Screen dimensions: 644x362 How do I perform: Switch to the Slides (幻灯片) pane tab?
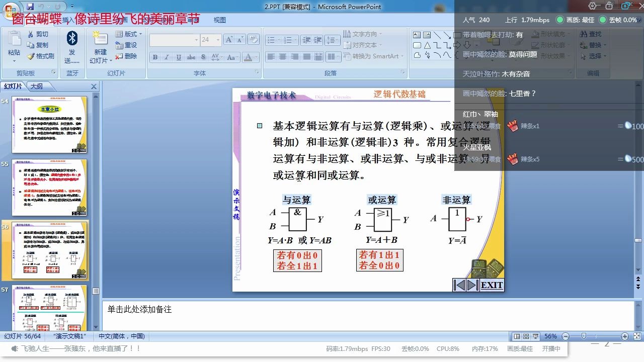click(14, 86)
